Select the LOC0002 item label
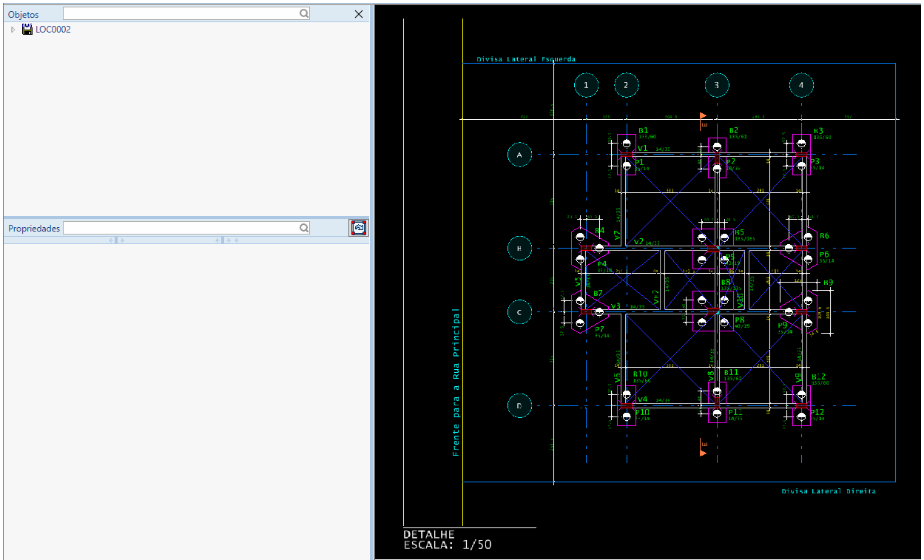This screenshot has width=924, height=560. click(x=53, y=30)
